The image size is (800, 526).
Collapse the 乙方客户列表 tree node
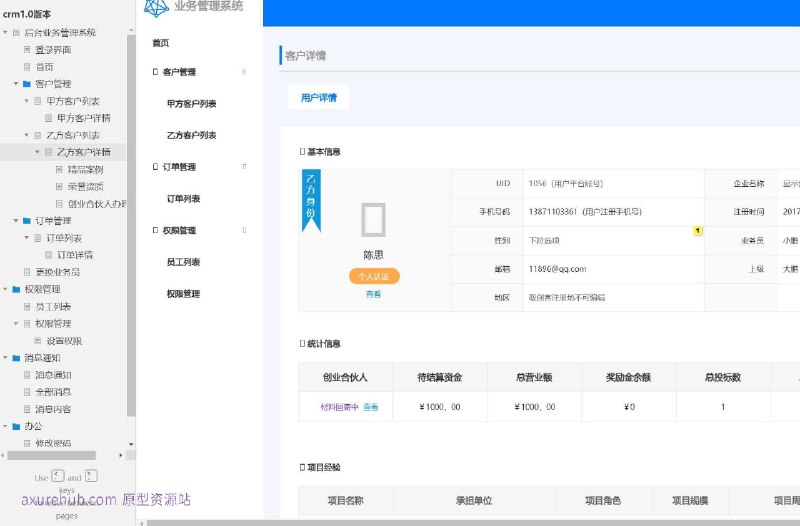pos(27,135)
